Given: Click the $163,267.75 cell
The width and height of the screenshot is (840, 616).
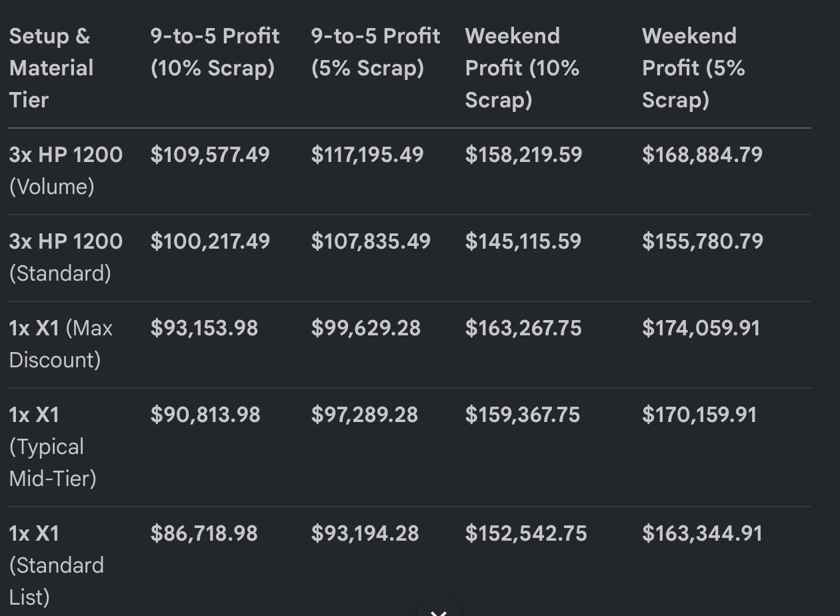Looking at the screenshot, I should 523,328.
